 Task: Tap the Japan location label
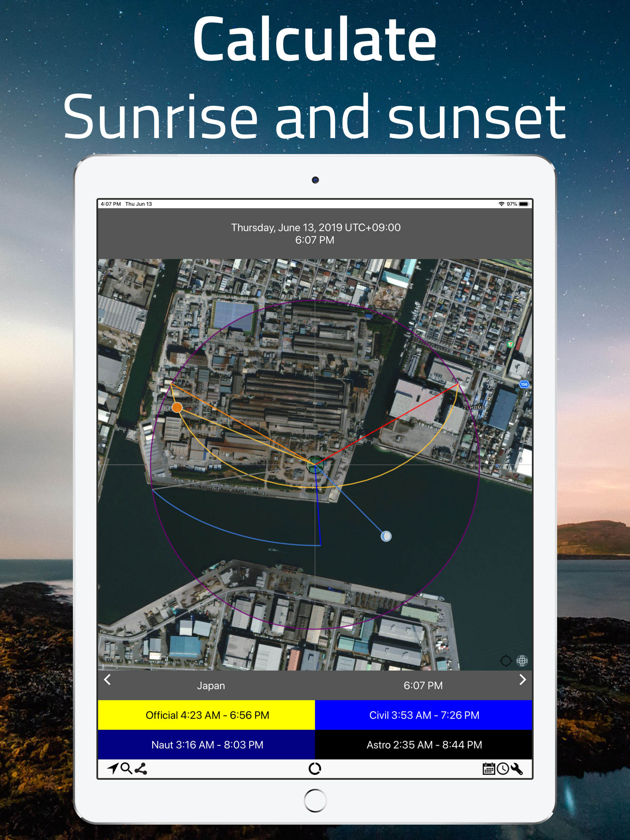coord(211,685)
